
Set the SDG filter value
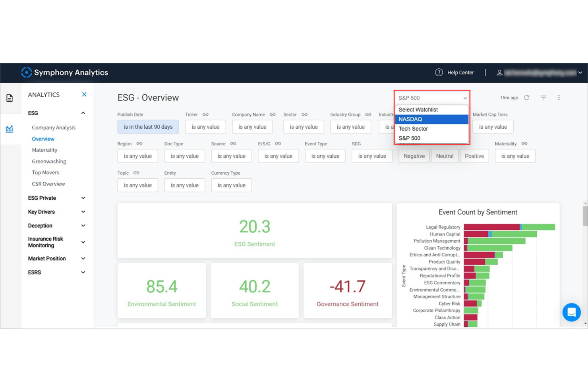click(x=372, y=156)
